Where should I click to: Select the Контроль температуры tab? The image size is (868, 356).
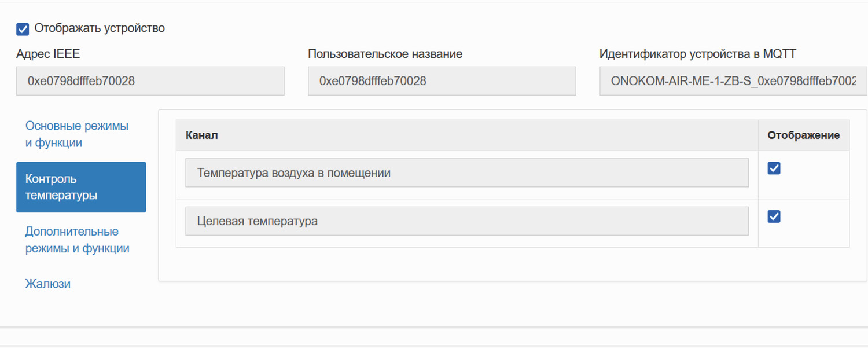click(81, 187)
